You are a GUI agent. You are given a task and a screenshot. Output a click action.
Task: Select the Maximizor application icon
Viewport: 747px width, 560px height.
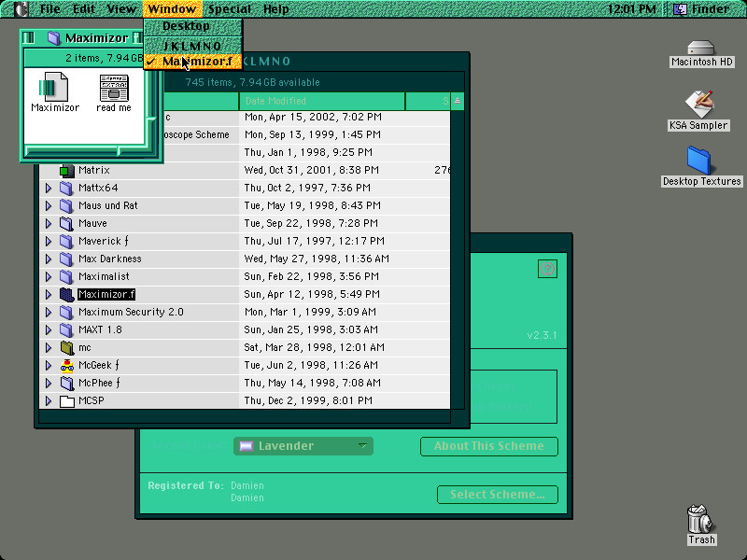click(x=53, y=87)
